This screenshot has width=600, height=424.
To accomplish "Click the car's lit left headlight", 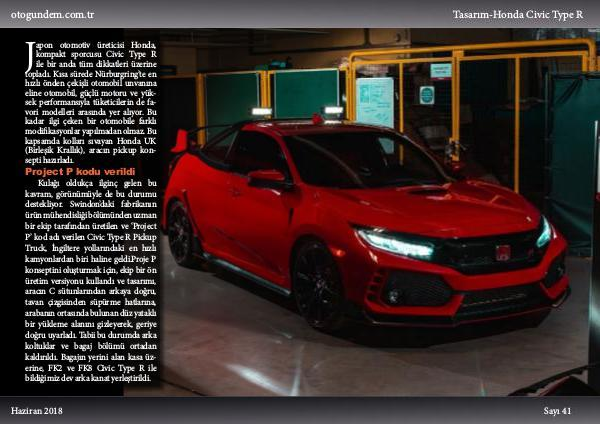I will [x=394, y=243].
